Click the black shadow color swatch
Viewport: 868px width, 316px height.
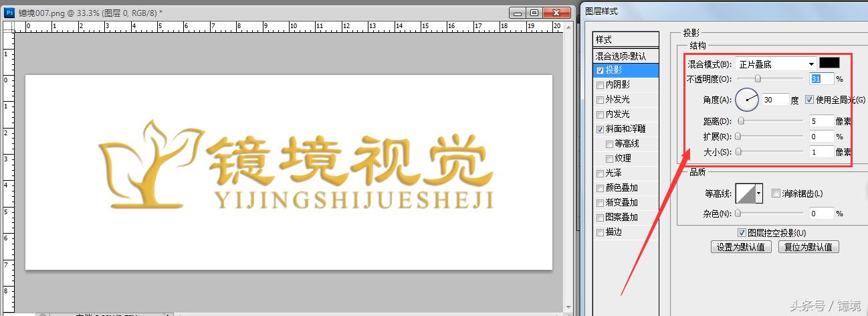[x=829, y=63]
